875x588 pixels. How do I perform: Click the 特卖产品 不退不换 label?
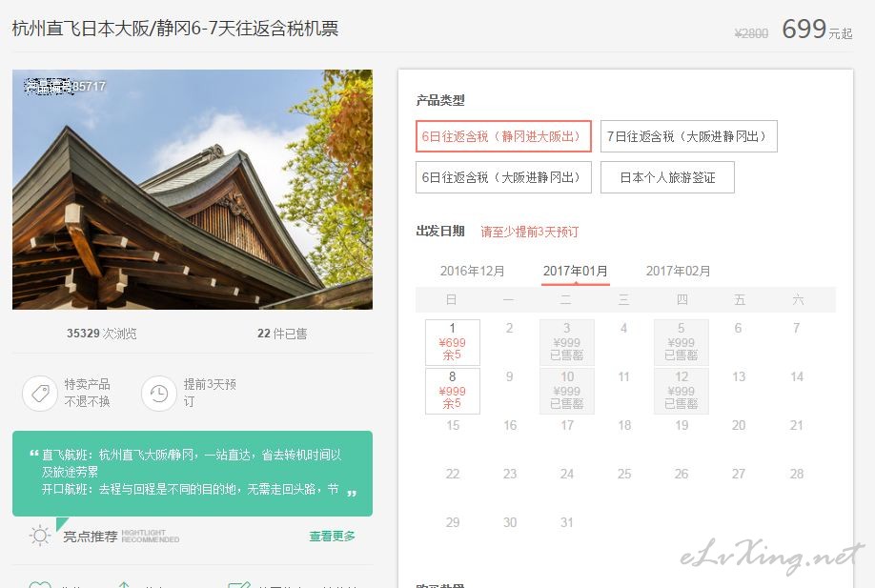87,393
